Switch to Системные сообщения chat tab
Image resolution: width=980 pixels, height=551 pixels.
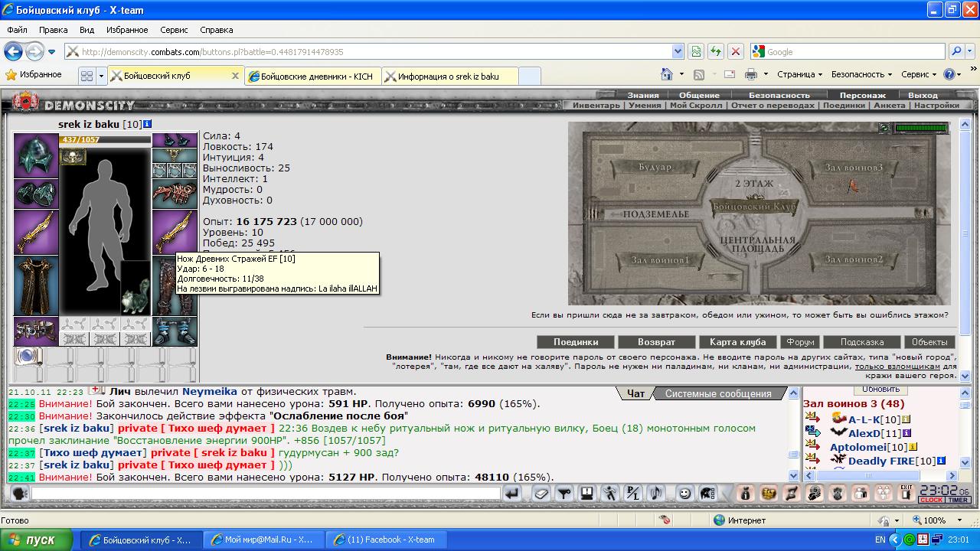[718, 393]
